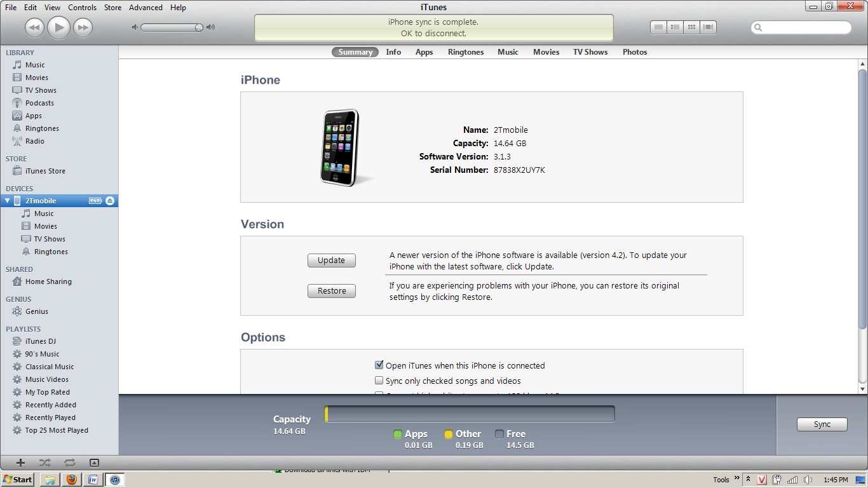
Task: Skip to previous track button
Action: tap(34, 27)
